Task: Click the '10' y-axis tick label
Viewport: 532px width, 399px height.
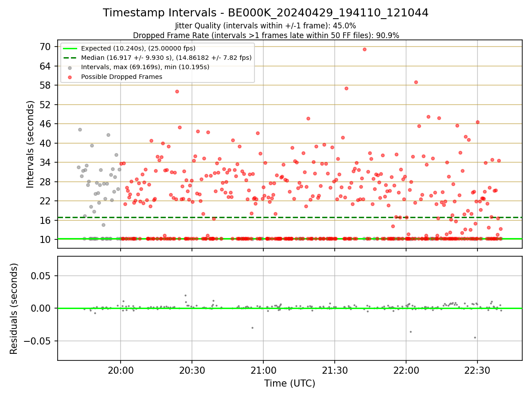Action: [x=46, y=239]
